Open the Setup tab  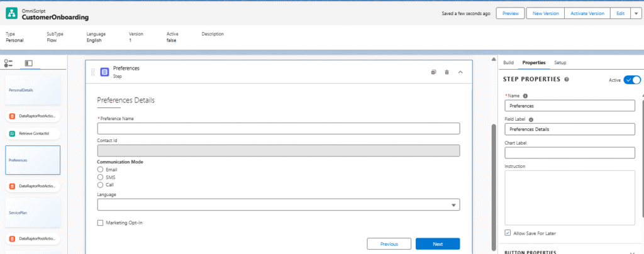tap(560, 63)
